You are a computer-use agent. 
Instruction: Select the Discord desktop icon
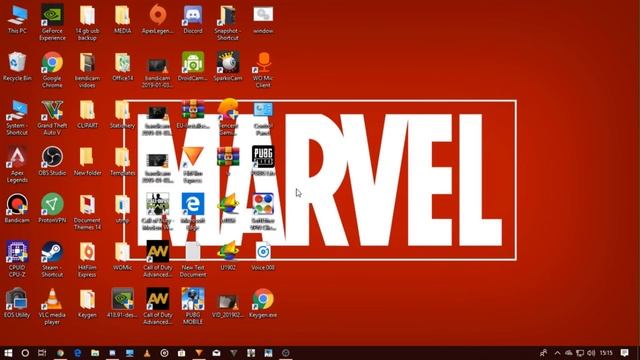(193, 19)
